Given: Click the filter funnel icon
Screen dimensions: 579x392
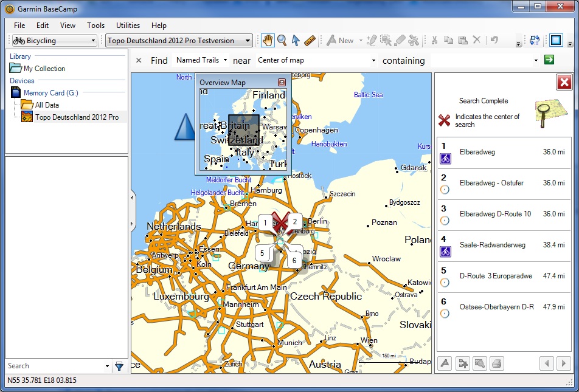Looking at the screenshot, I should pyautogui.click(x=119, y=366).
